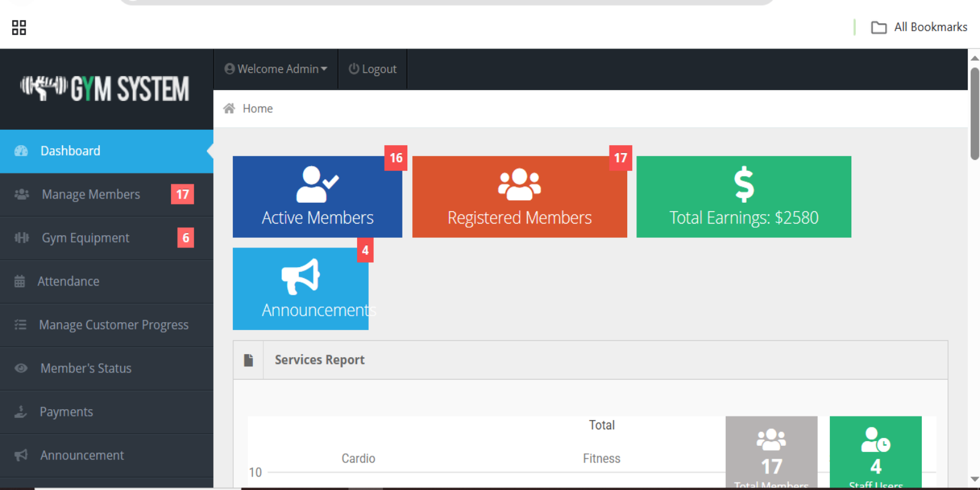Open Announcement in the sidebar

click(107, 456)
